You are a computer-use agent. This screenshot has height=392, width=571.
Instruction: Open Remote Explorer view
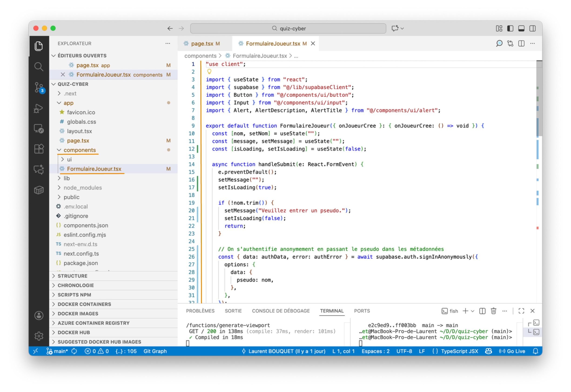(x=39, y=128)
